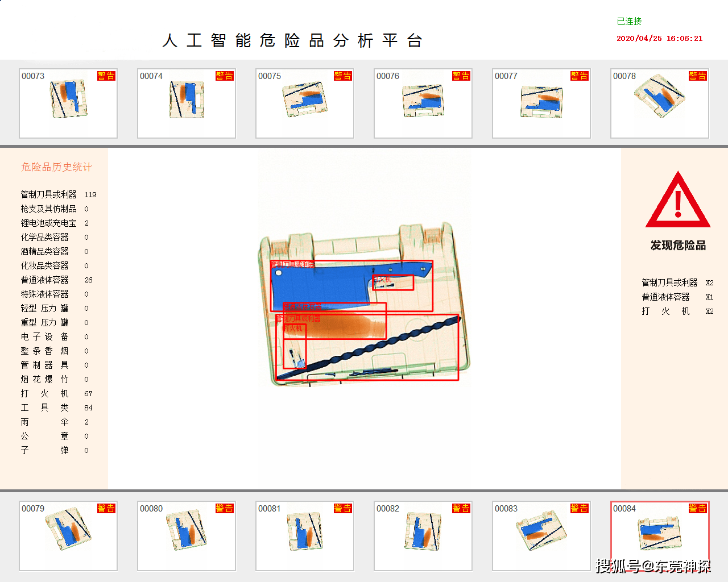
Task: Select the 化学品类容器 statistics row
Action: coord(55,237)
